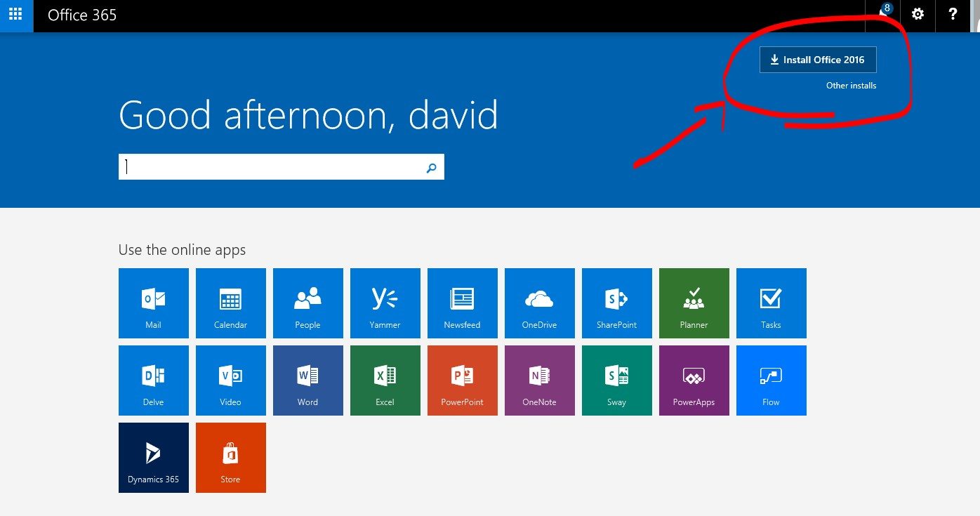Click the Office 365 header title

click(82, 15)
